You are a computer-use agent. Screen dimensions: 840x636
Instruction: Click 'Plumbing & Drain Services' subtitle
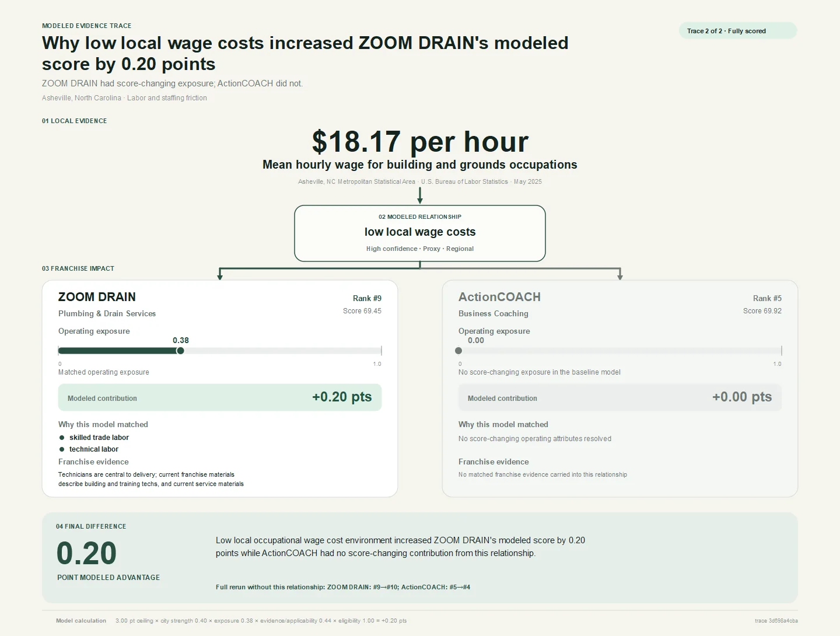tap(107, 313)
